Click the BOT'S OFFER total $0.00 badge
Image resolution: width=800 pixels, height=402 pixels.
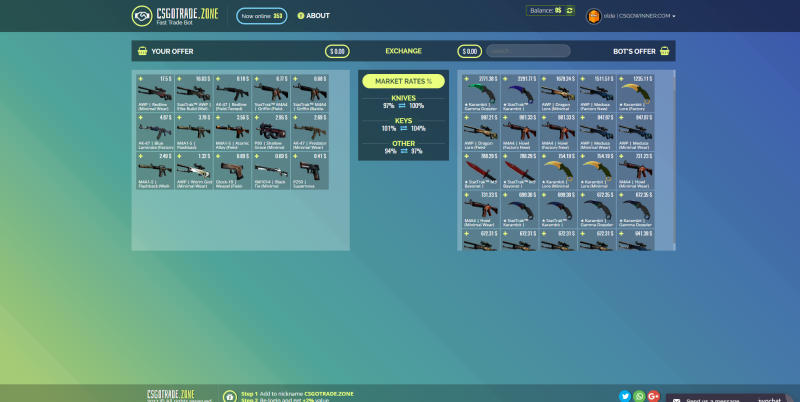[x=469, y=51]
